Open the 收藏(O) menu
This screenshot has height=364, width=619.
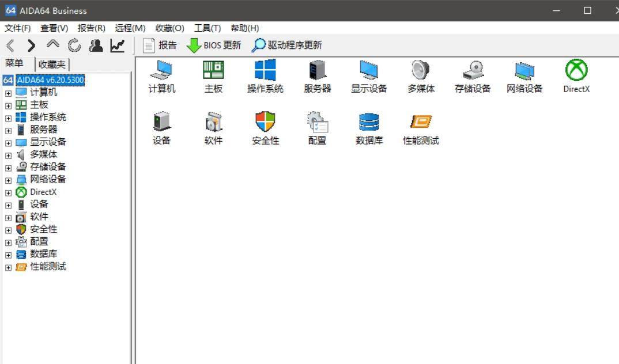(x=170, y=28)
